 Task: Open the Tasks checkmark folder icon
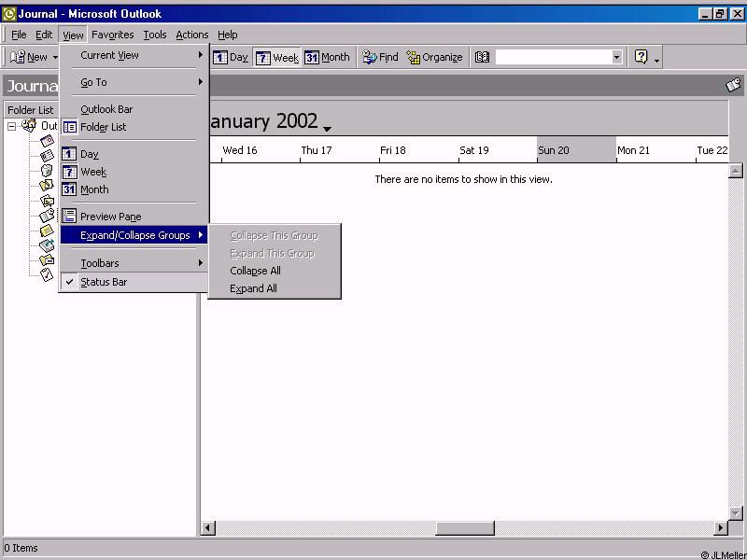click(x=47, y=274)
